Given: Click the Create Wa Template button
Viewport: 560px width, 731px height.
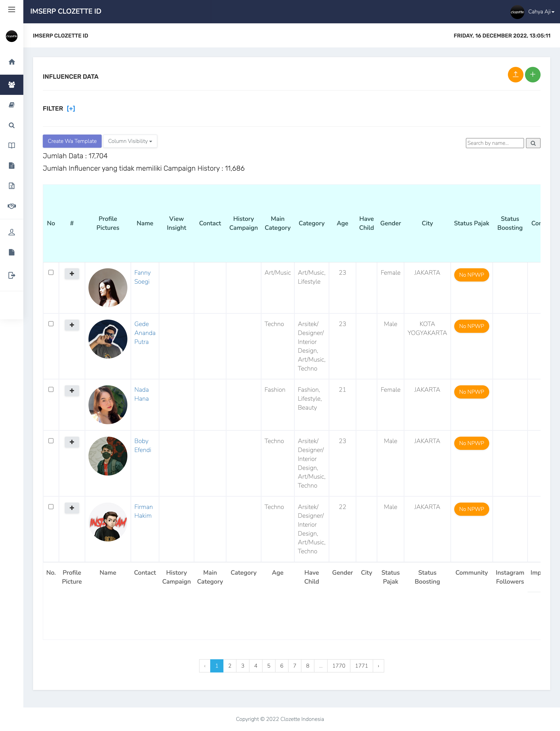Looking at the screenshot, I should (72, 141).
